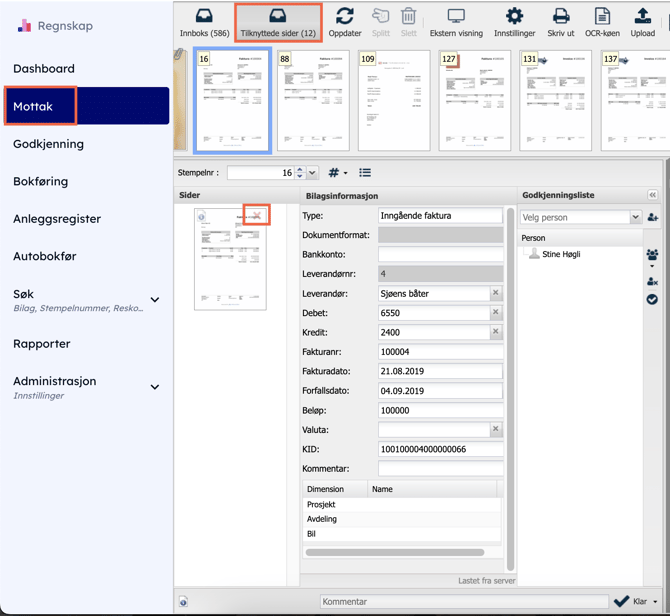Go to Godkjenning in sidebar
Image resolution: width=670 pixels, height=616 pixels.
48,144
